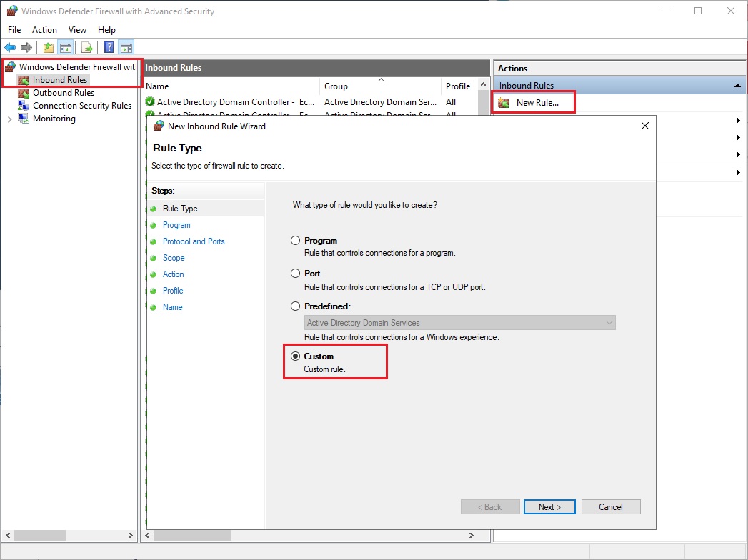
Task: Sort by the Name column header
Action: pos(232,86)
